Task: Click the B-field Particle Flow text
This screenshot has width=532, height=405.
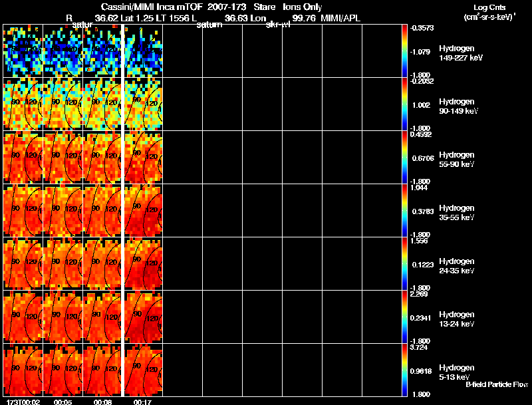Action: click(496, 384)
